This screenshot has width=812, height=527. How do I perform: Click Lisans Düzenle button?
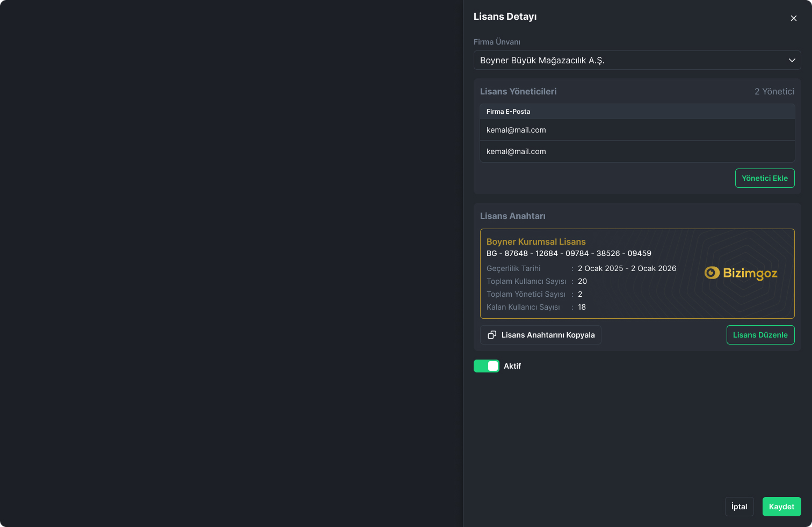(760, 335)
